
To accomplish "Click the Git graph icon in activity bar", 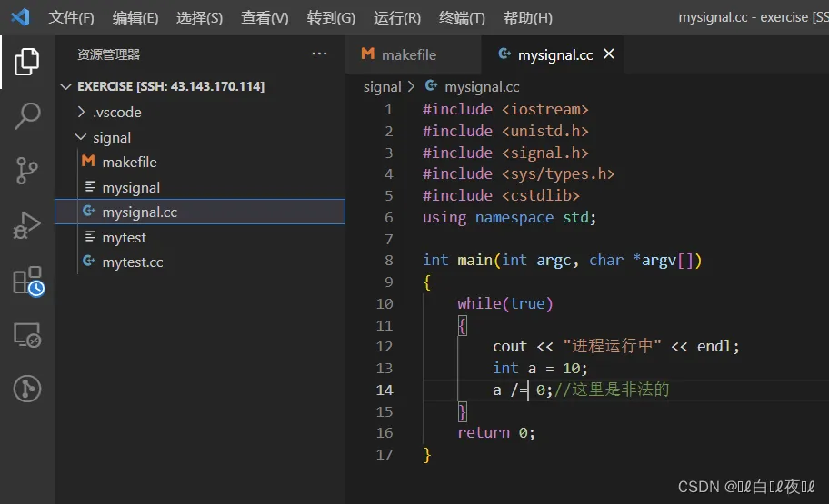I will [26, 389].
